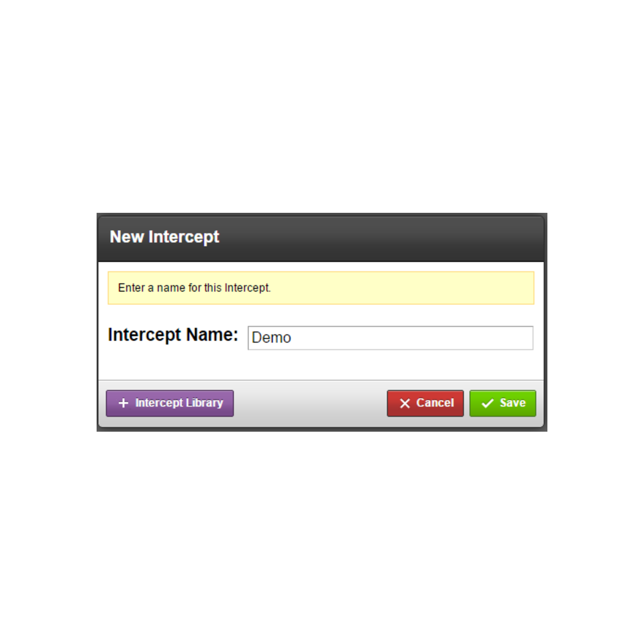The image size is (644, 644).
Task: Click the dialog header text New Intercept
Action: 165,237
